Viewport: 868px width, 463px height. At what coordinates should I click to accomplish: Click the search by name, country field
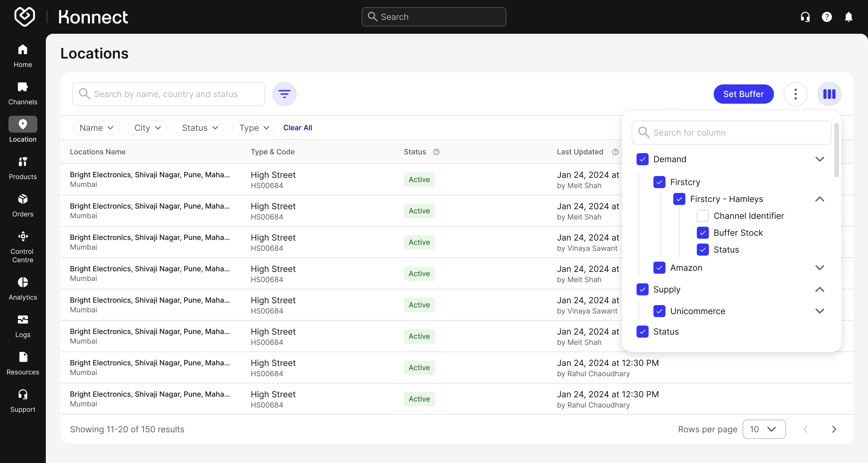[x=168, y=94]
